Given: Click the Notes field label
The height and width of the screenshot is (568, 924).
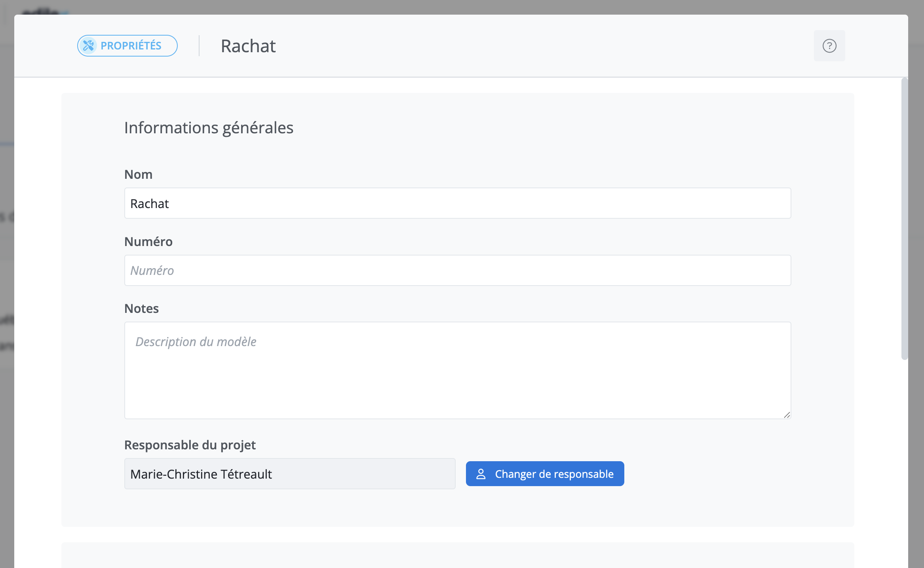Looking at the screenshot, I should 142,309.
